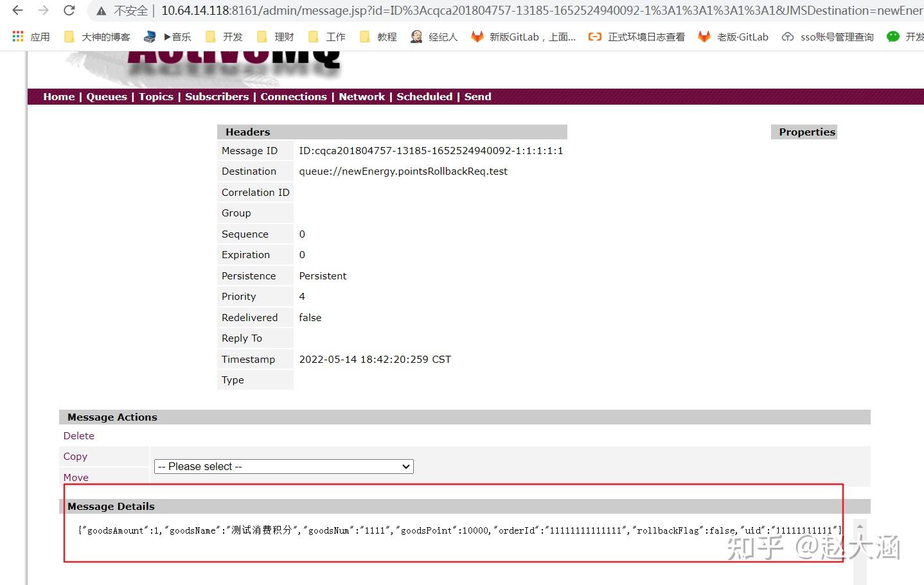The height and width of the screenshot is (585, 924).
Task: Open the Topics menu item
Action: pyautogui.click(x=156, y=96)
